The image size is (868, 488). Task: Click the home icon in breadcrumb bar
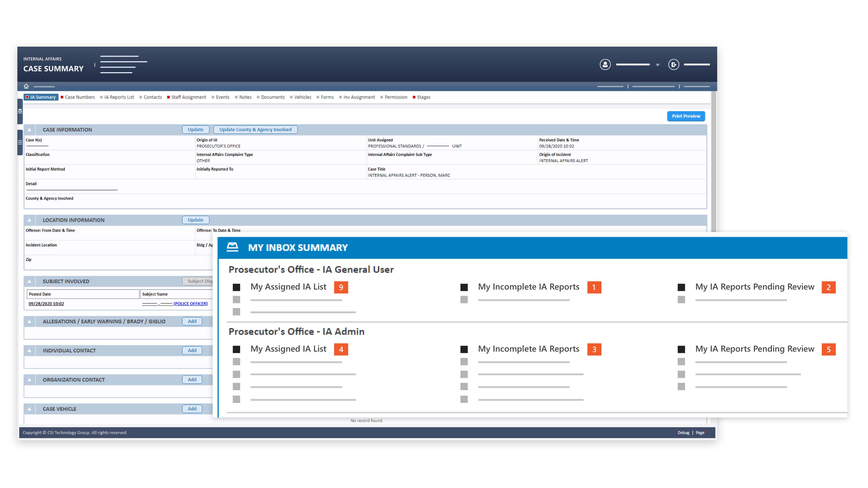point(26,86)
